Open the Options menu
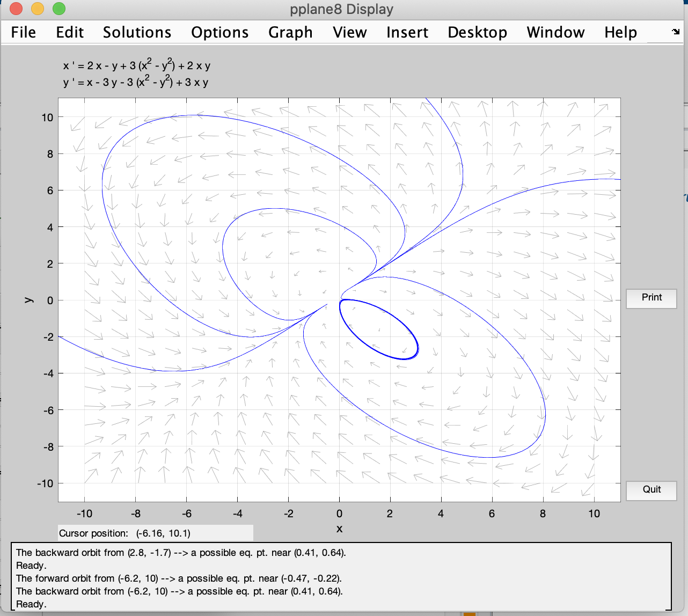This screenshot has height=616, width=688. tap(219, 32)
